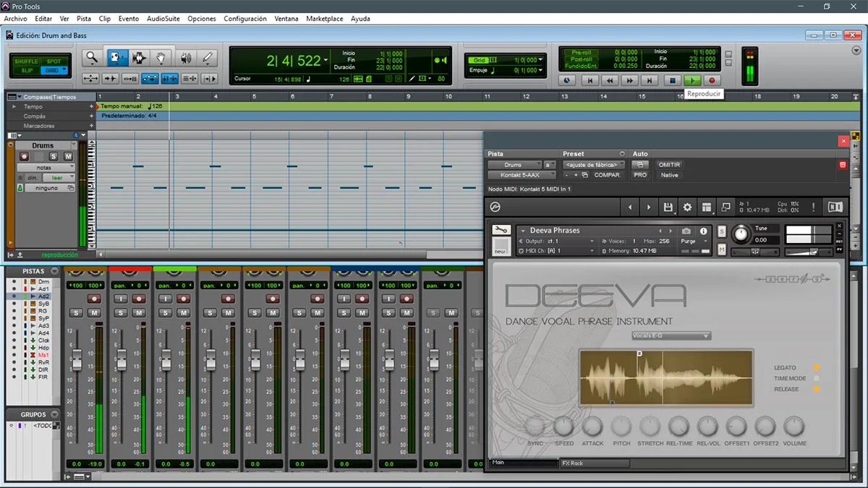The height and width of the screenshot is (488, 868).
Task: Go to previous Kontakt instrument arrow
Action: tap(630, 207)
